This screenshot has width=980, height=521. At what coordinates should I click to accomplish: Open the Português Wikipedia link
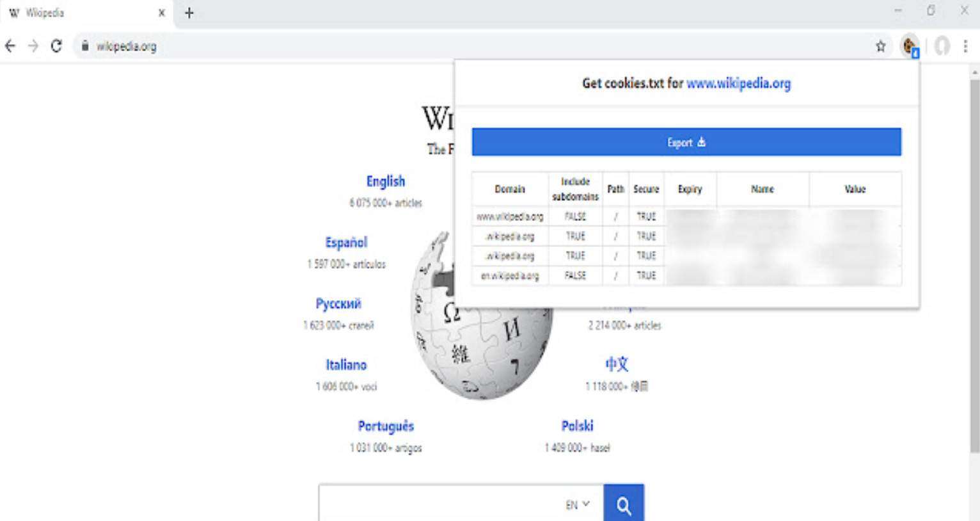[386, 426]
